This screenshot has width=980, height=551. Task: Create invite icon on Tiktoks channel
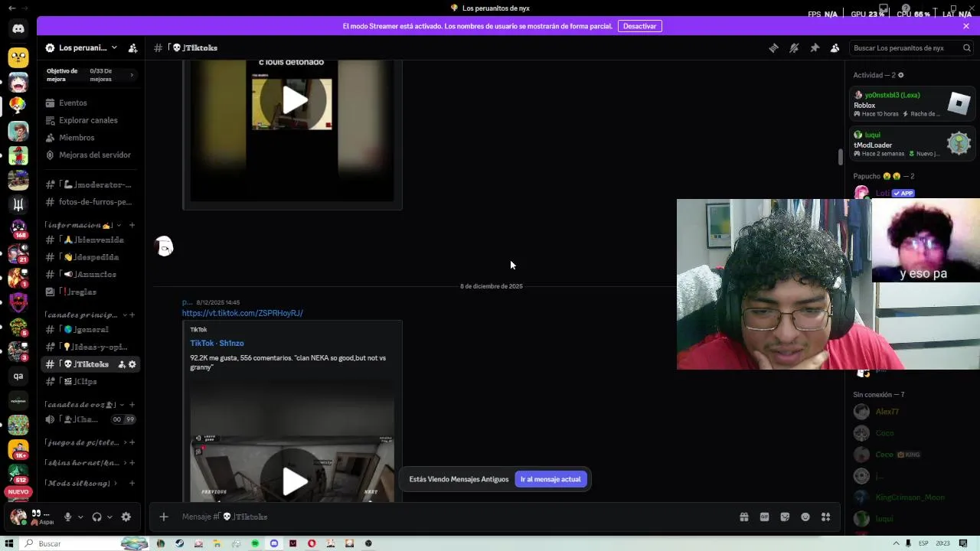click(x=121, y=364)
